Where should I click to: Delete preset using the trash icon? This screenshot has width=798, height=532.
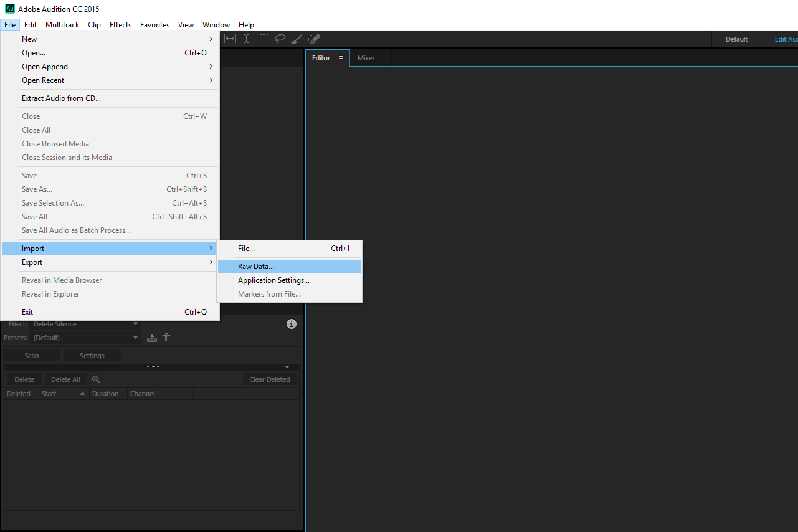(x=166, y=338)
